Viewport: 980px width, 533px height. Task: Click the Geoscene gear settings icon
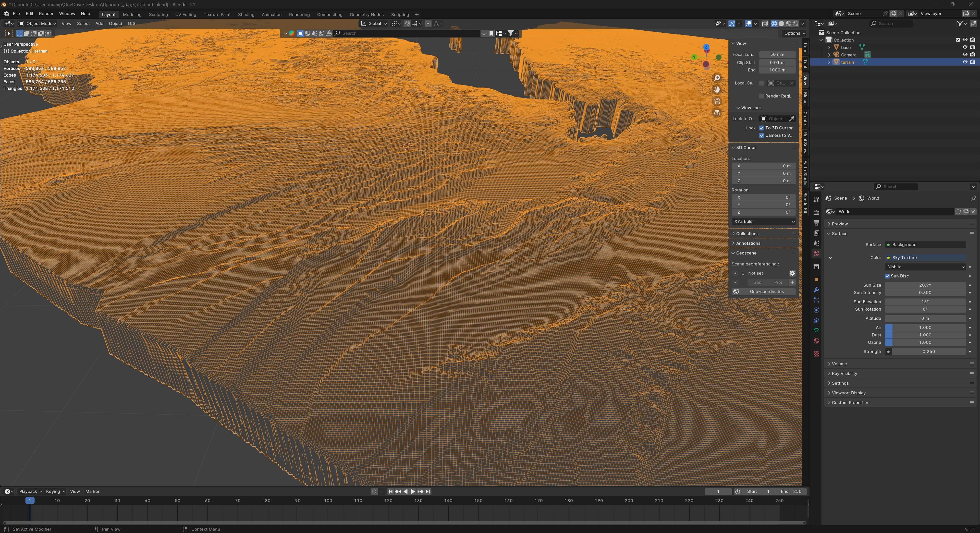(x=792, y=273)
